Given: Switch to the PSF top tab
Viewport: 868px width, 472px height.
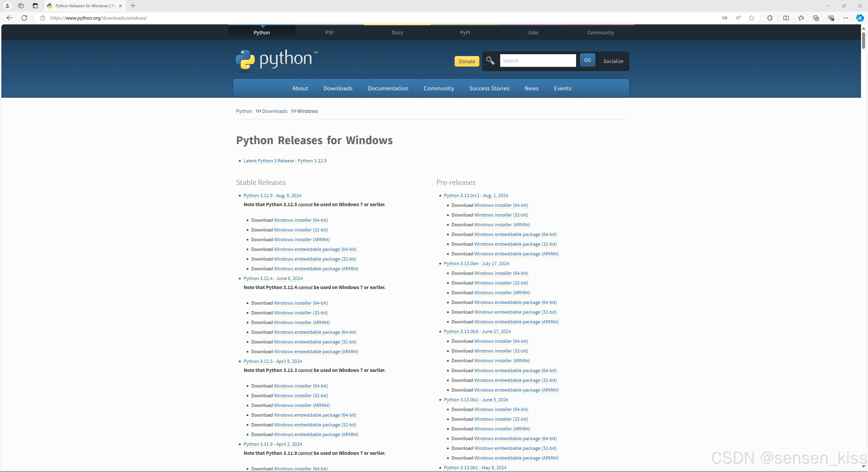Looking at the screenshot, I should (x=329, y=32).
